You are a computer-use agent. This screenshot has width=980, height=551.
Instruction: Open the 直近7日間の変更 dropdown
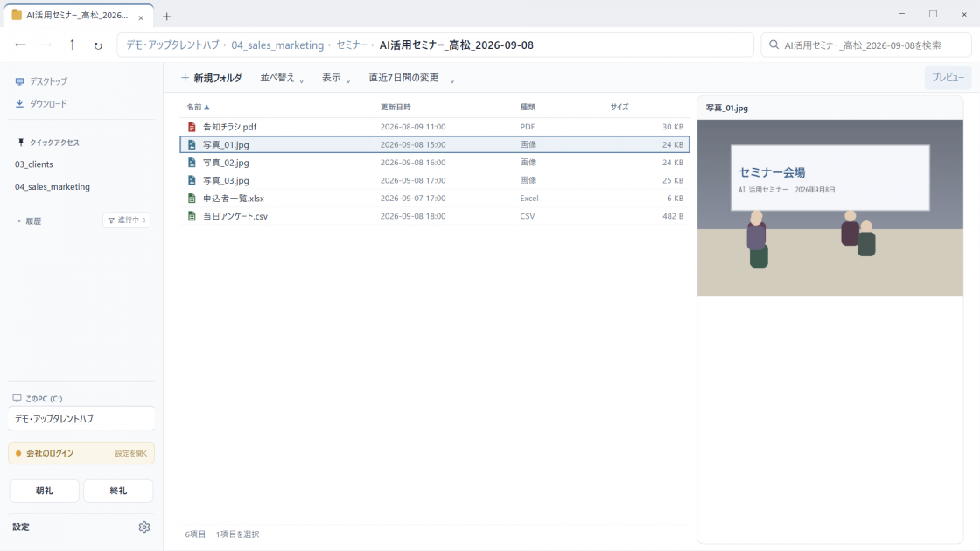411,78
